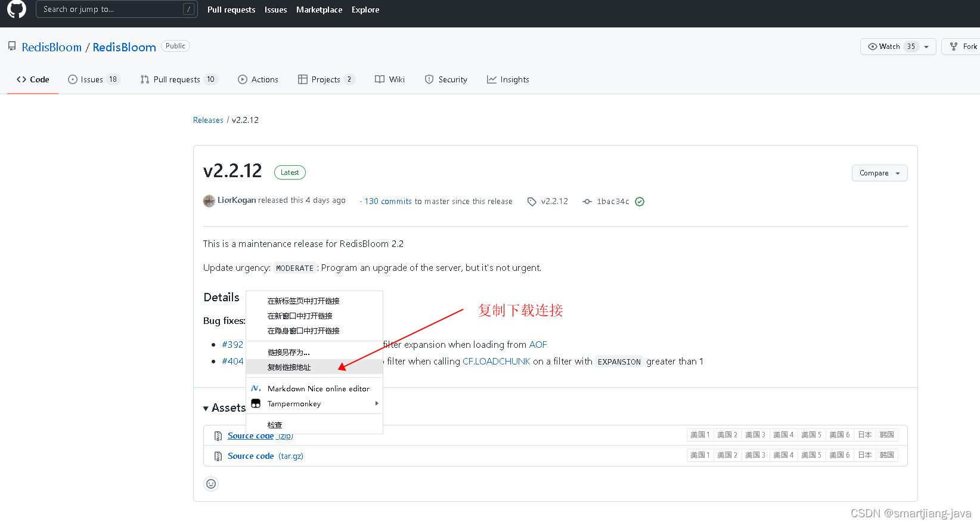Go to Marketplace

[x=319, y=10]
